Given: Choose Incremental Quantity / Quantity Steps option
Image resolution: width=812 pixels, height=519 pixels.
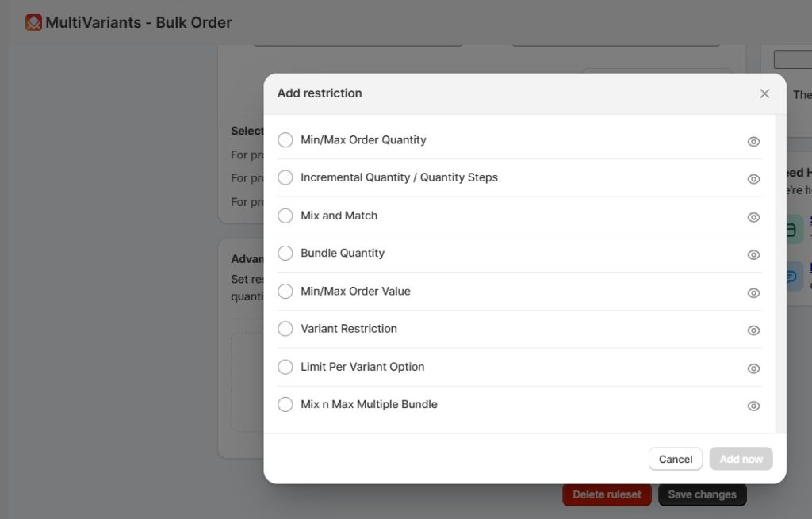Looking at the screenshot, I should pos(285,177).
